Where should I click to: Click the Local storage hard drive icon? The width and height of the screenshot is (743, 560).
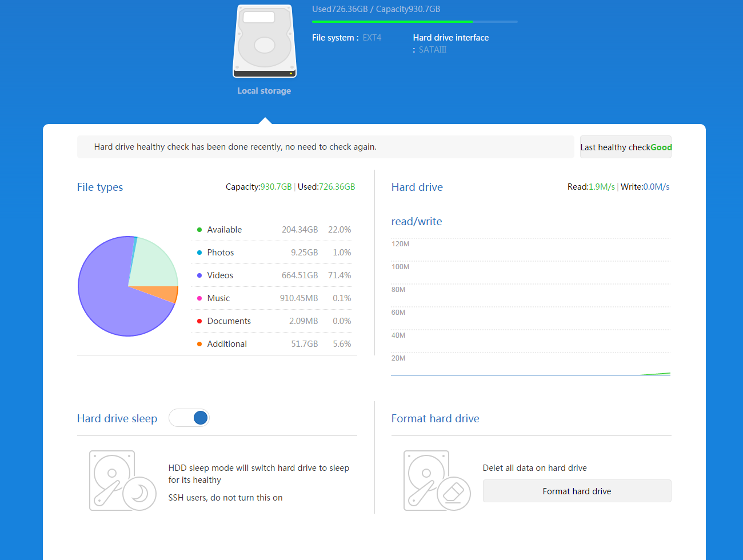(264, 41)
